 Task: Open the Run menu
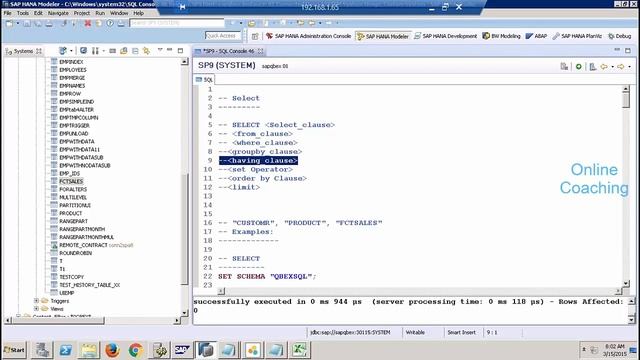click(100, 13)
